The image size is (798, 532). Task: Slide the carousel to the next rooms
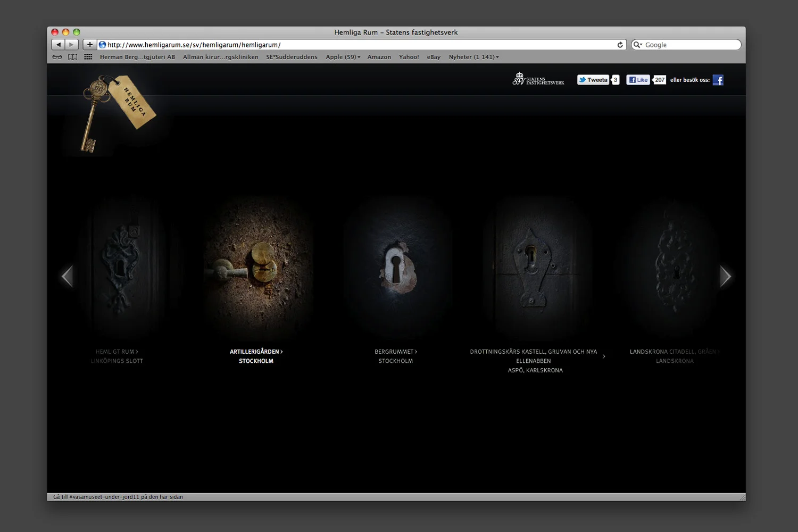726,276
